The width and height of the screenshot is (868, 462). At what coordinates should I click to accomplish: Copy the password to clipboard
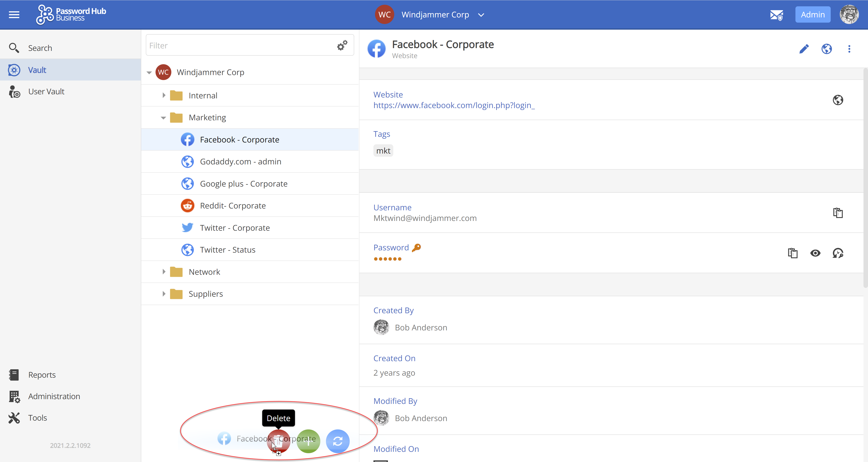tap(793, 253)
